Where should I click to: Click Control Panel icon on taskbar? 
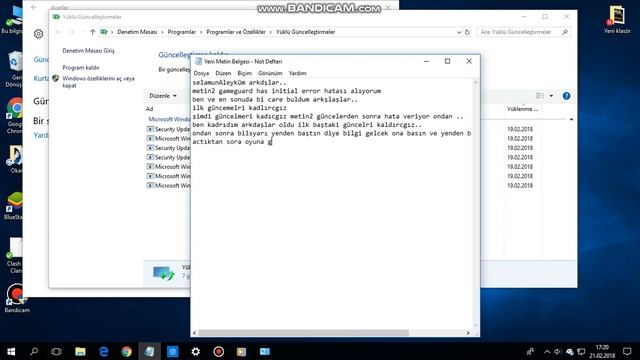pos(264,351)
